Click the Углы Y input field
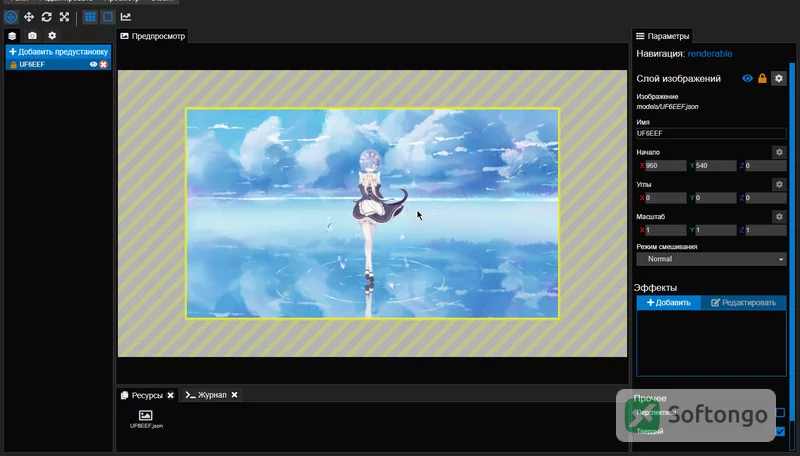The image size is (800, 456). coord(715,198)
